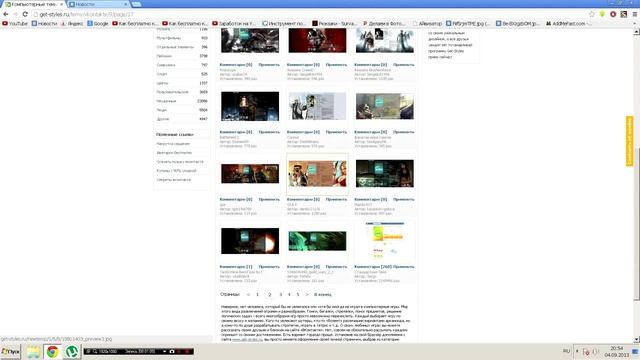Open the Заработок на YouTube bookmark
640x360 pixels.
pyautogui.click(x=234, y=24)
